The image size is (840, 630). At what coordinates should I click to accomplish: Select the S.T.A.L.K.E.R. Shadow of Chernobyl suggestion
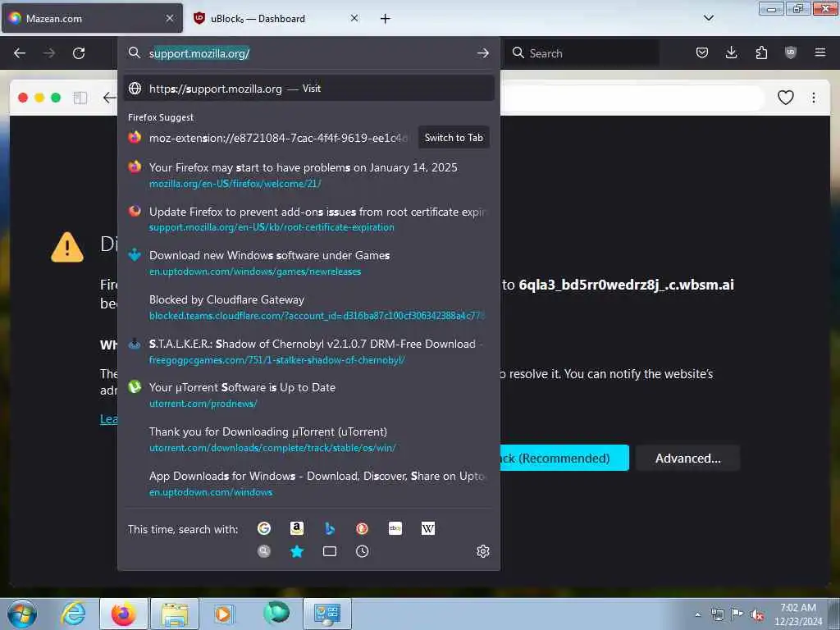[x=308, y=351]
